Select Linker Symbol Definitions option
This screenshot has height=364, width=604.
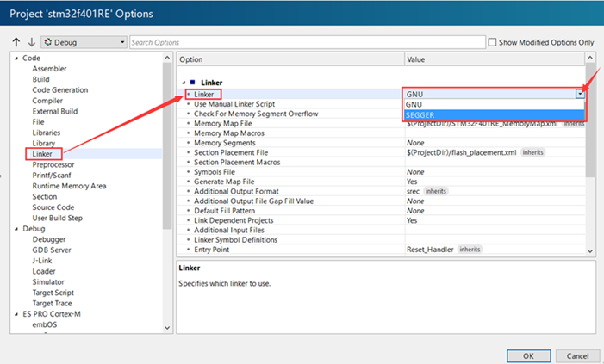point(235,240)
